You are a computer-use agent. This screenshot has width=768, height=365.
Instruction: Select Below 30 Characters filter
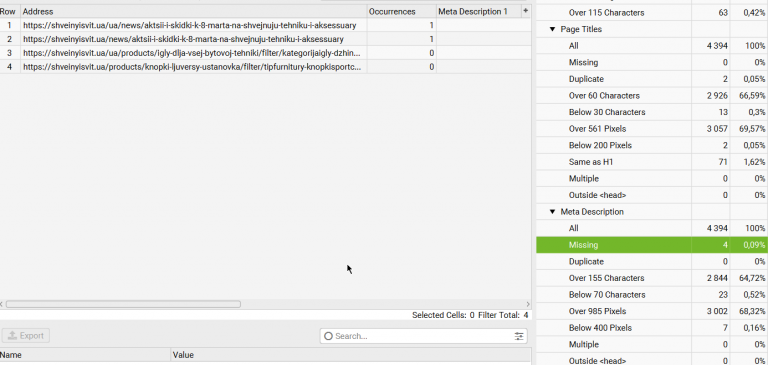[652, 112]
